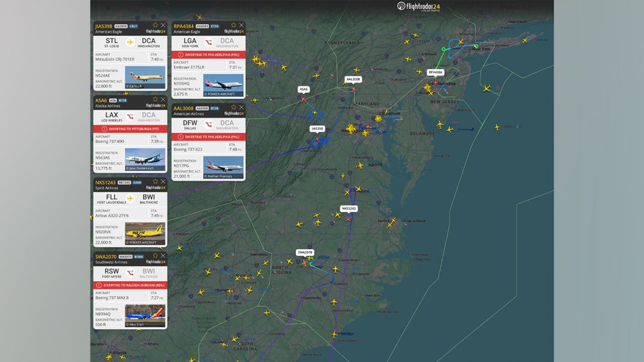Viewport: 644px width, 362px height.
Task: Toggle favorite star on SWA2070 card
Action: point(156,256)
